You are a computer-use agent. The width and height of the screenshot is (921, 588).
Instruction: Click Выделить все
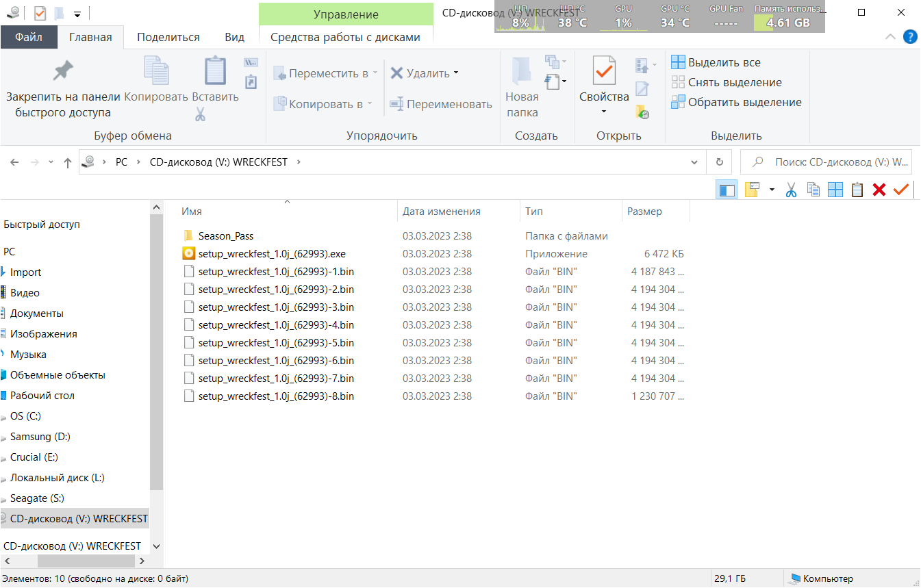716,62
